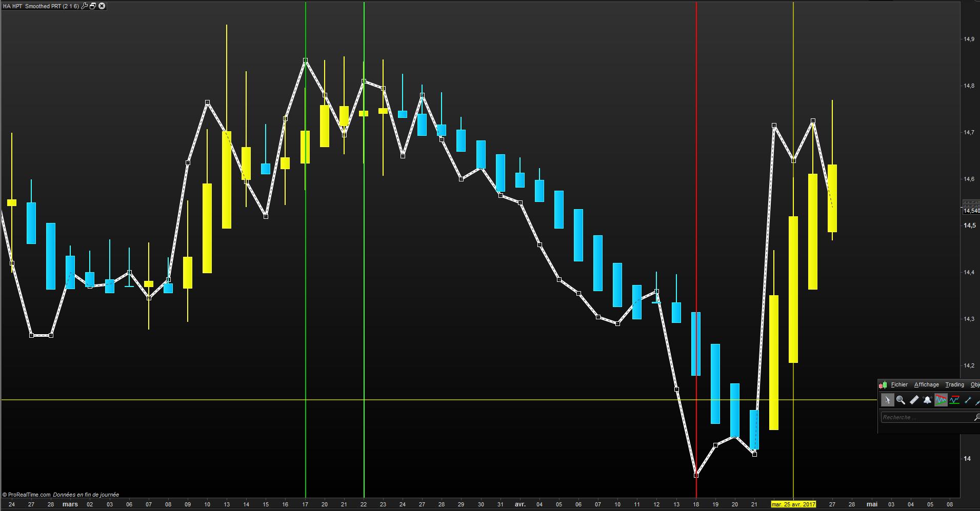Click the ProRealTime.com watermark link text
980x511 pixels.
[x=29, y=495]
